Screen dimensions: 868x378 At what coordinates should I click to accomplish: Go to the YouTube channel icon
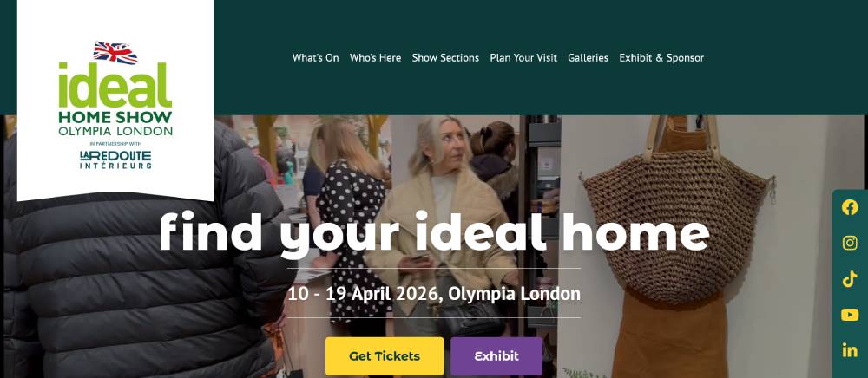click(850, 315)
